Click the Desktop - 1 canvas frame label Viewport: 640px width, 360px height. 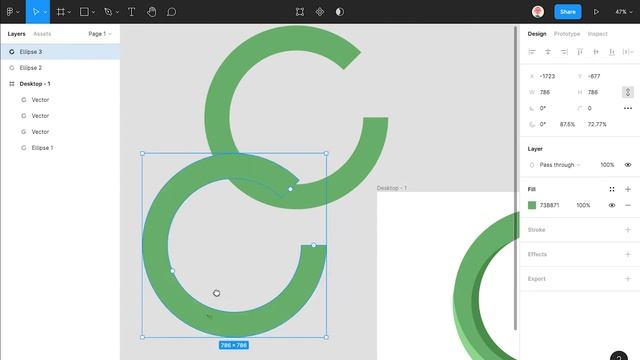392,188
